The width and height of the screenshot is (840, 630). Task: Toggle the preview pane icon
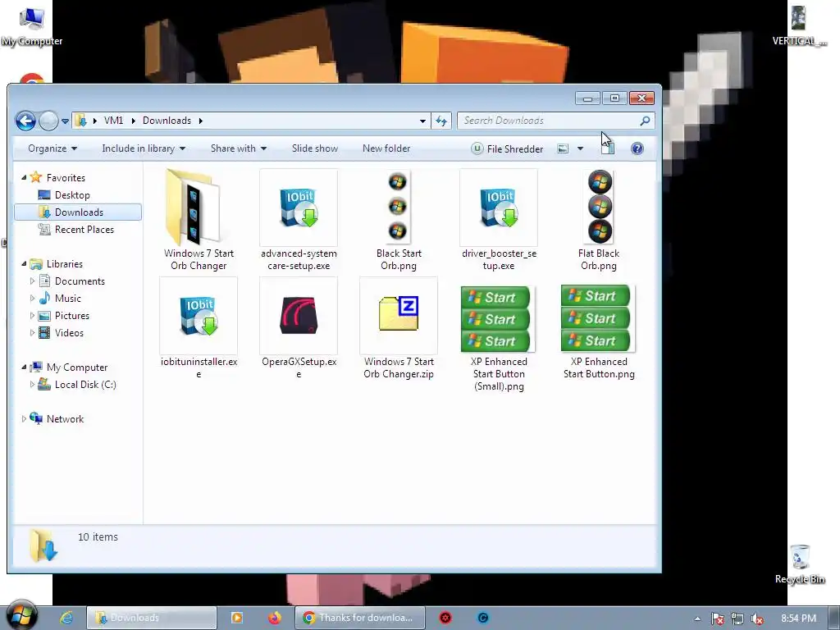608,148
